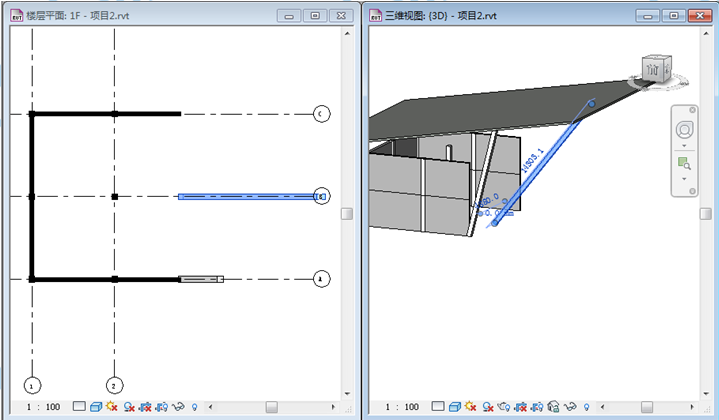Click down arrow of 1F vertical scrollbar
The height and width of the screenshot is (420, 719).
pos(347,394)
